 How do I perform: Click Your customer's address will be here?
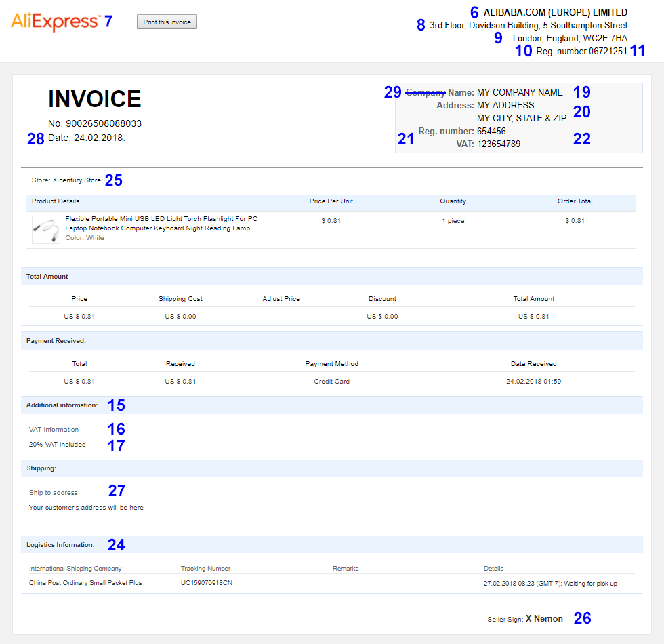tap(86, 508)
